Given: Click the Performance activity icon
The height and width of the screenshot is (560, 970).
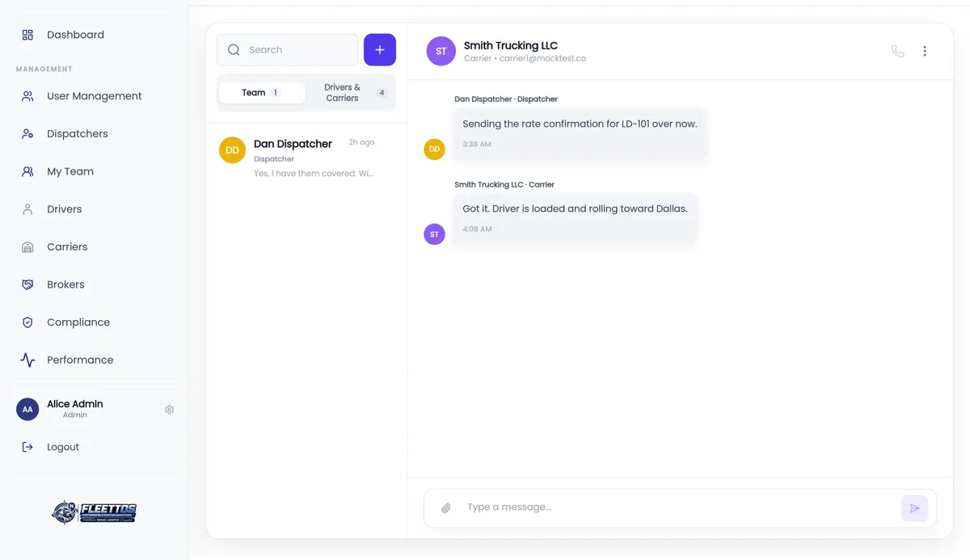Looking at the screenshot, I should (27, 360).
